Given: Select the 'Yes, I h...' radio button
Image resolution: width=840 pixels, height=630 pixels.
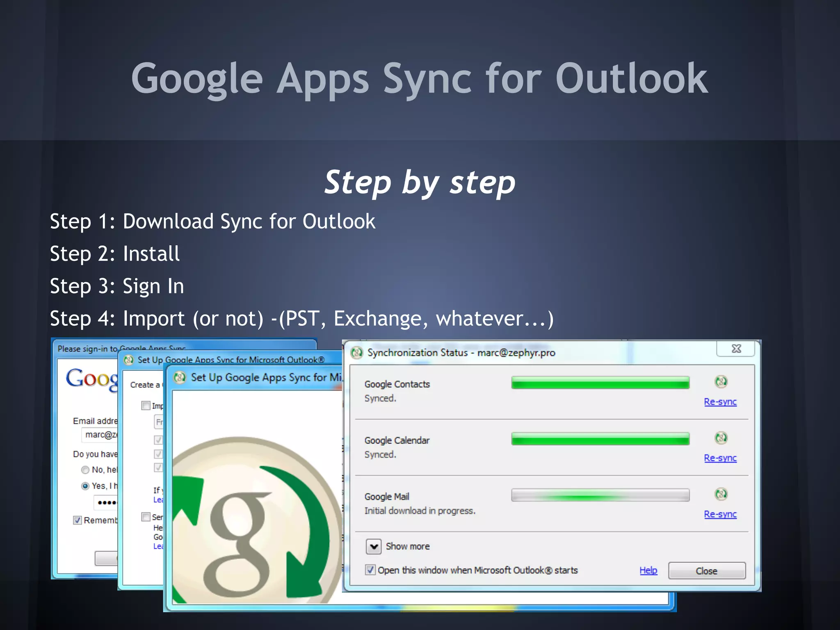Looking at the screenshot, I should click(85, 486).
